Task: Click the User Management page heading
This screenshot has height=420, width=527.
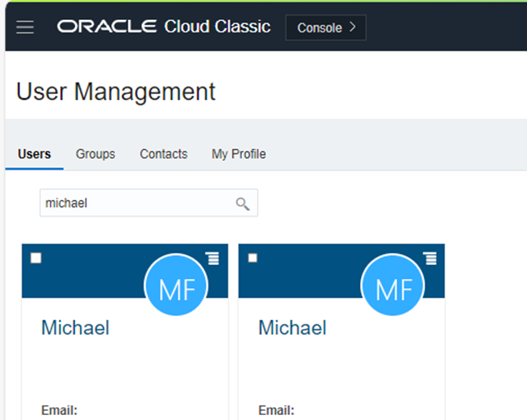Action: (x=116, y=92)
